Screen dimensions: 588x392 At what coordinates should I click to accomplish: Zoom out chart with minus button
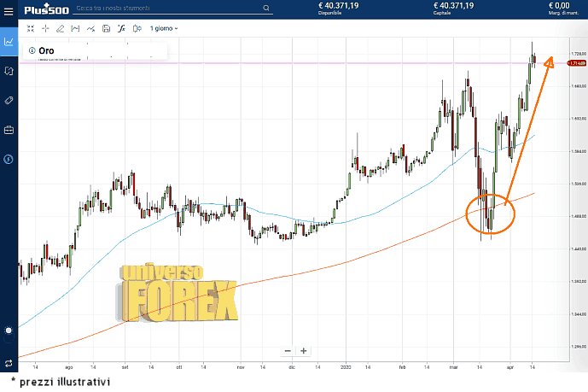[x=288, y=350]
